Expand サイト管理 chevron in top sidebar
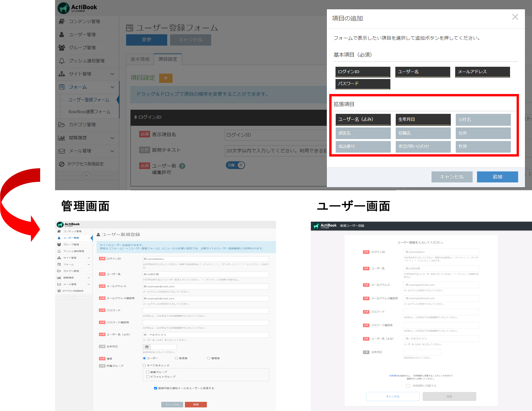 [112, 74]
